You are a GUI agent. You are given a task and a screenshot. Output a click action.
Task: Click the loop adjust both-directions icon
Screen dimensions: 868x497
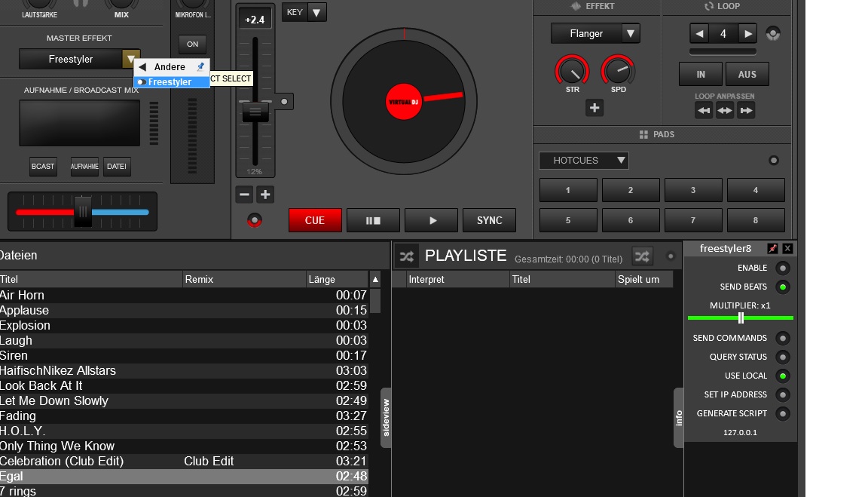(725, 110)
